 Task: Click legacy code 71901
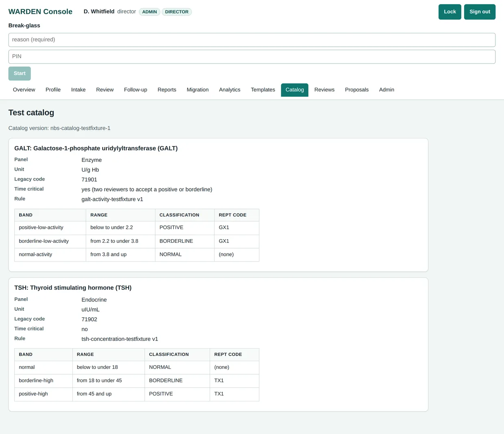[x=89, y=179]
